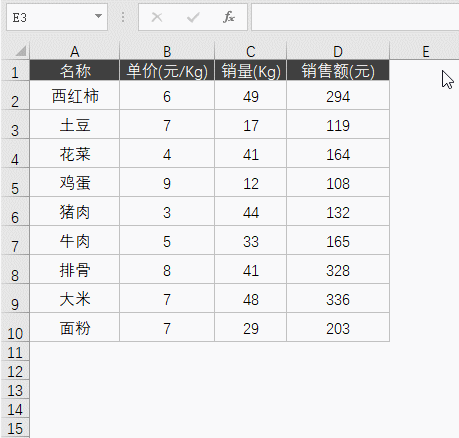Click sales volume cell 33
The width and height of the screenshot is (459, 438).
[251, 240]
